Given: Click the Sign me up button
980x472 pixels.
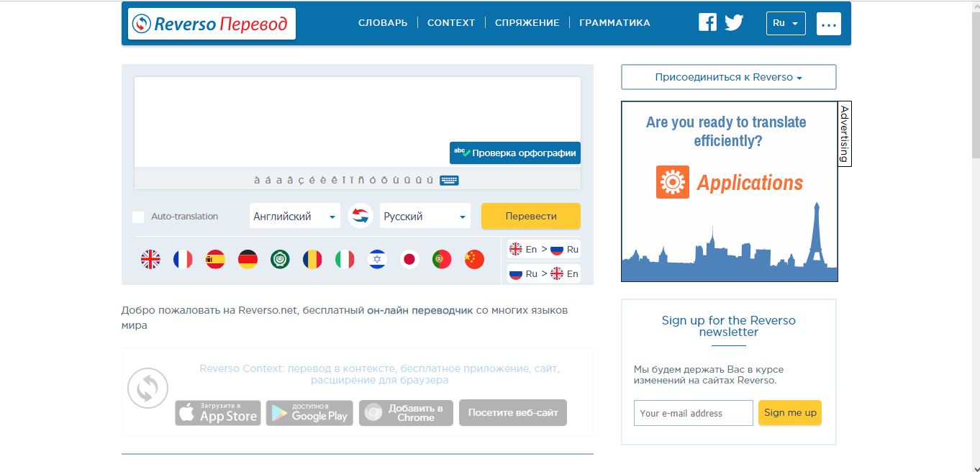Looking at the screenshot, I should tap(790, 412).
